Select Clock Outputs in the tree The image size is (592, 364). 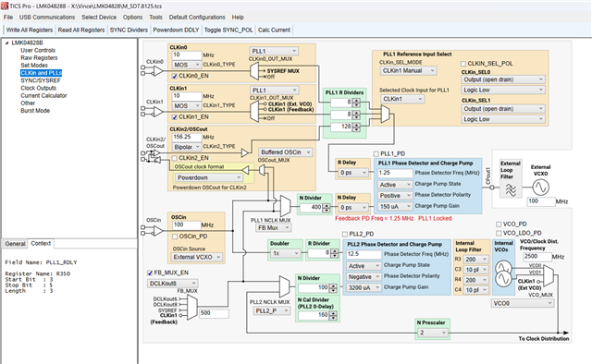click(x=39, y=89)
